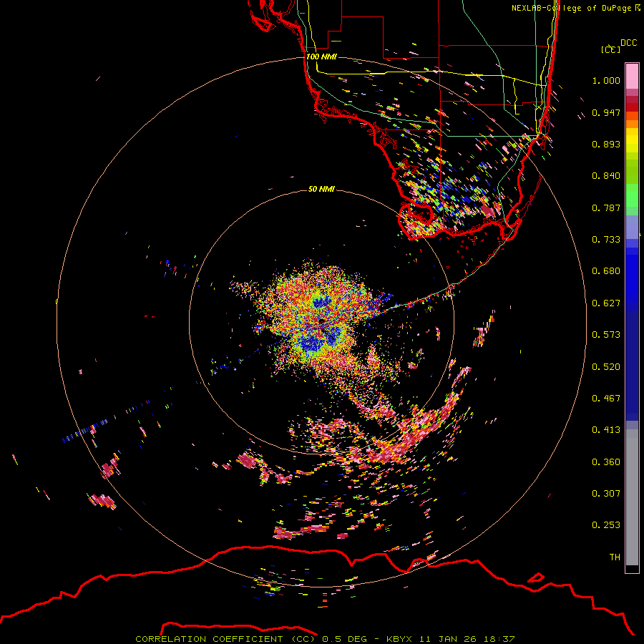Click the 0.680 color scale value
The height and width of the screenshot is (644, 644).
point(606,271)
